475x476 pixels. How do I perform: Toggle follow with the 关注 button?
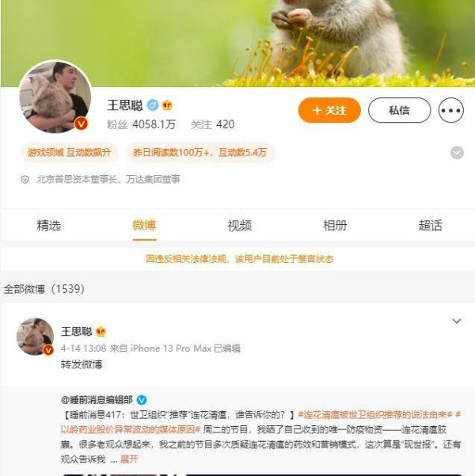click(329, 110)
